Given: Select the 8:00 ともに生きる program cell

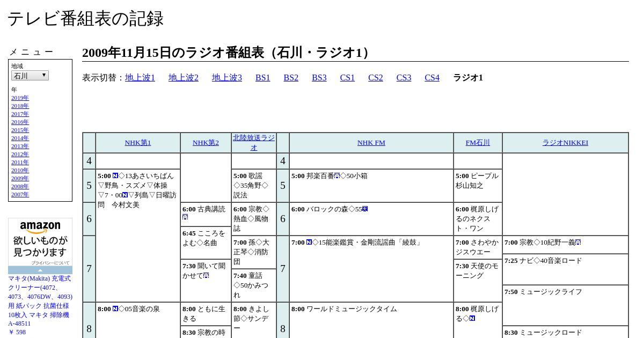Looking at the screenshot, I should click(x=206, y=314).
